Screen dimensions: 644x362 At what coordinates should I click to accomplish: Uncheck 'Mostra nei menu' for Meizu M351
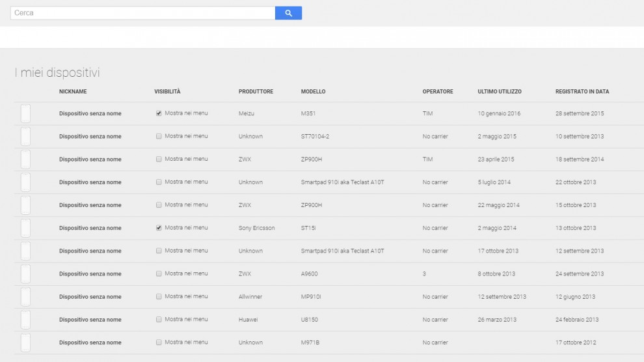159,113
